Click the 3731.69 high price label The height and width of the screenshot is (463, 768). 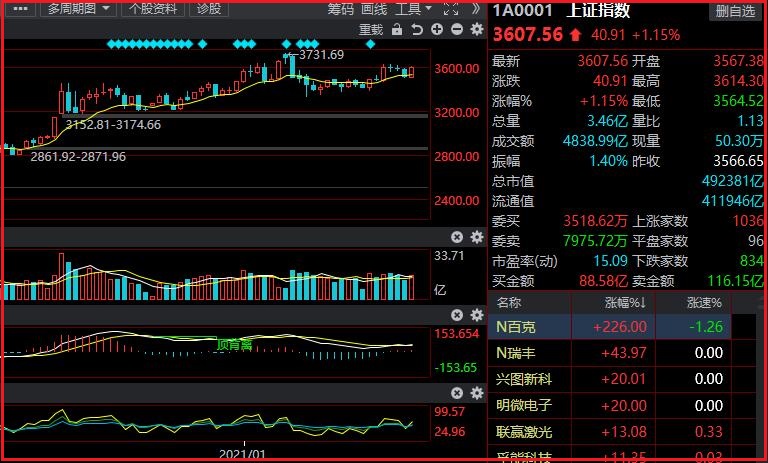tap(321, 54)
